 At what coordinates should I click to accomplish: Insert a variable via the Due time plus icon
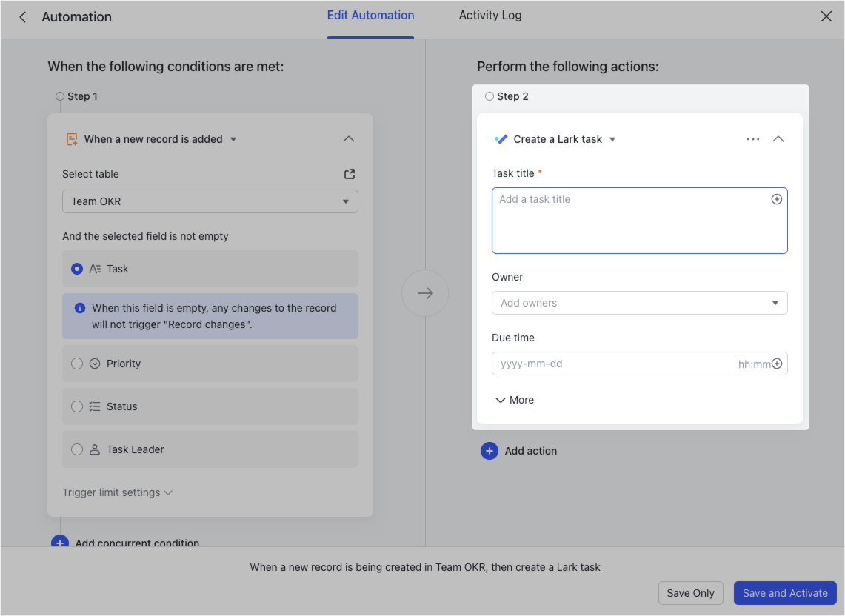[x=777, y=364]
